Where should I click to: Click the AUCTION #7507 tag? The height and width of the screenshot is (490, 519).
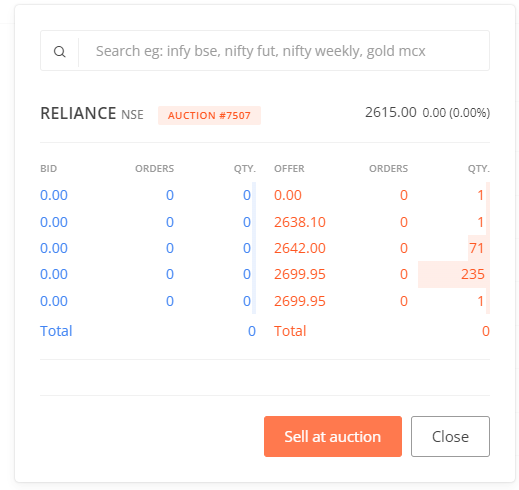pos(209,115)
